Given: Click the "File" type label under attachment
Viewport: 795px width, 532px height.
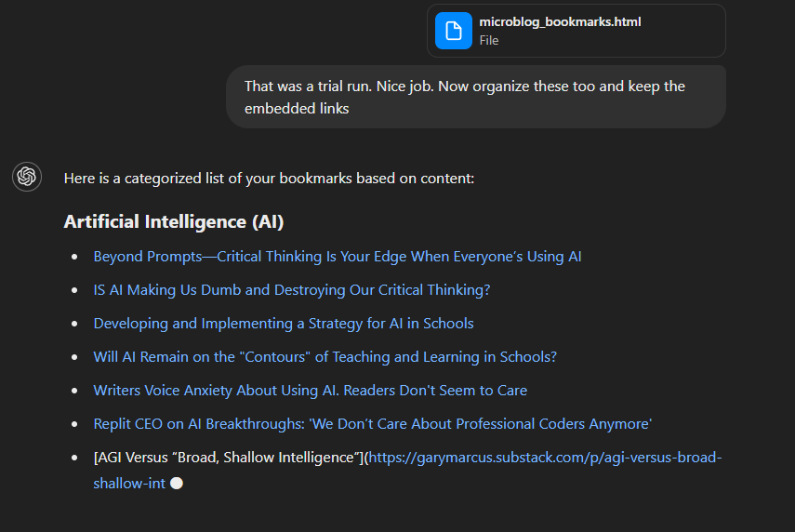Looking at the screenshot, I should [x=489, y=41].
